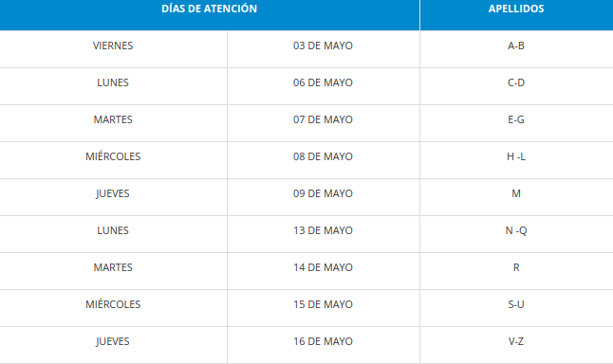Click the C-D surnames cell

click(516, 86)
